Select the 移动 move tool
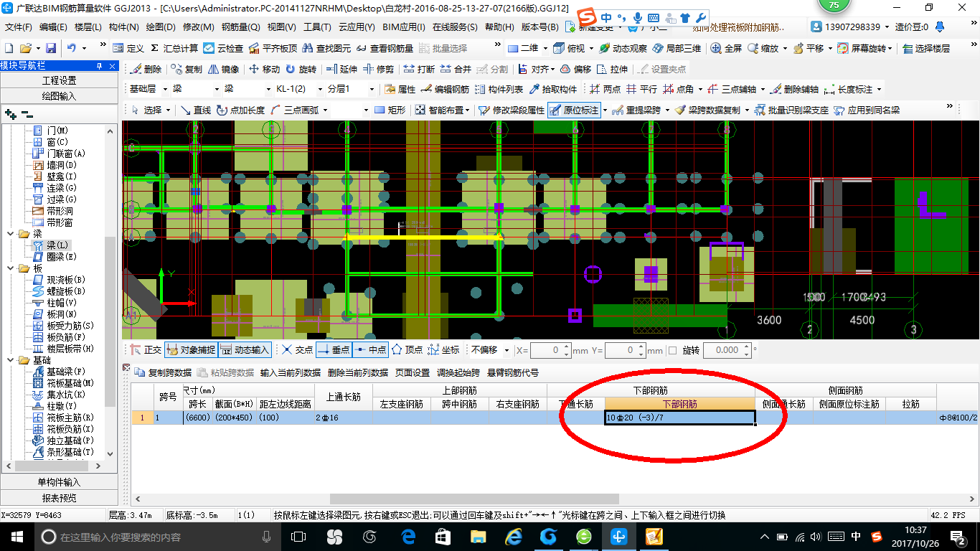 point(264,69)
